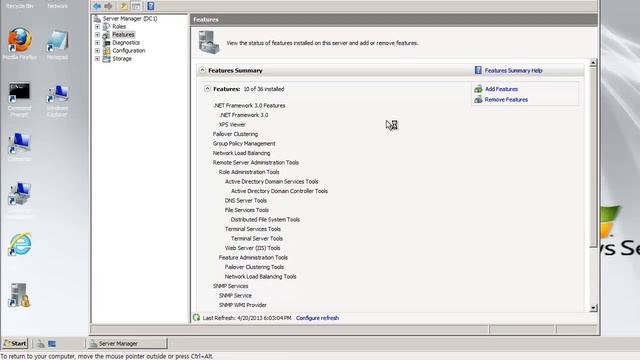Click the Distributed File System Tools entry
The height and width of the screenshot is (360, 640).
(x=265, y=220)
